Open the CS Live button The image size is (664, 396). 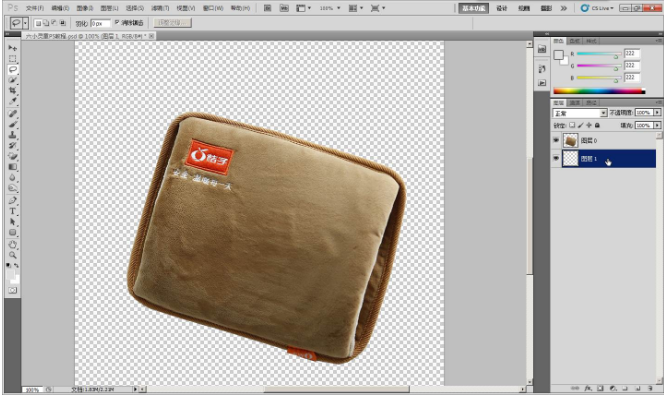pos(597,8)
